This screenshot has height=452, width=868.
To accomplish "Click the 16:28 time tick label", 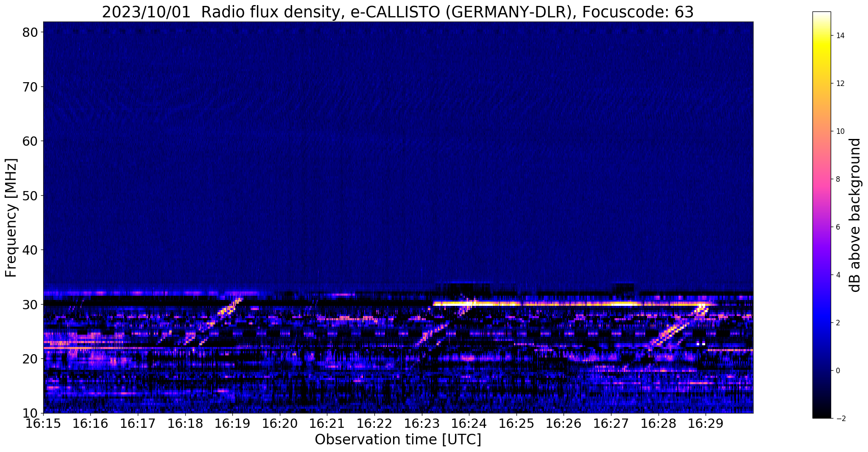I will pyautogui.click(x=659, y=424).
